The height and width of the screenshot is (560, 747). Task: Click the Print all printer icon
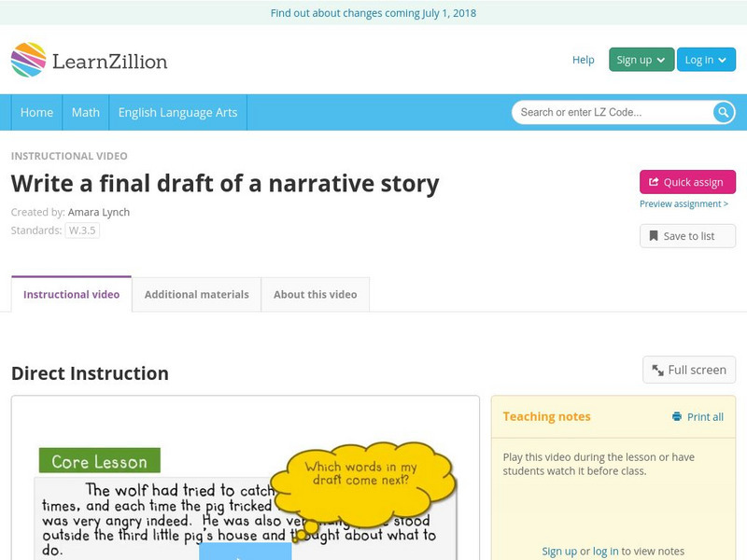point(677,417)
